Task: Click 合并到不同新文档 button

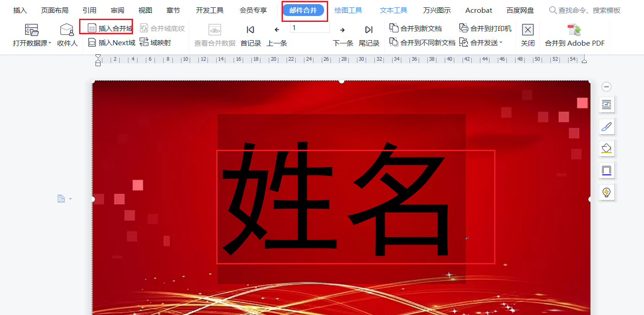Action: [x=422, y=42]
